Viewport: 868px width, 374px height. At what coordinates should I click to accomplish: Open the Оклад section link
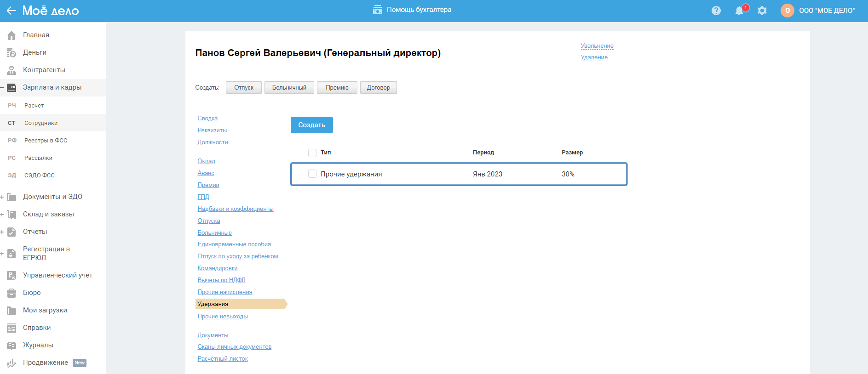click(207, 161)
